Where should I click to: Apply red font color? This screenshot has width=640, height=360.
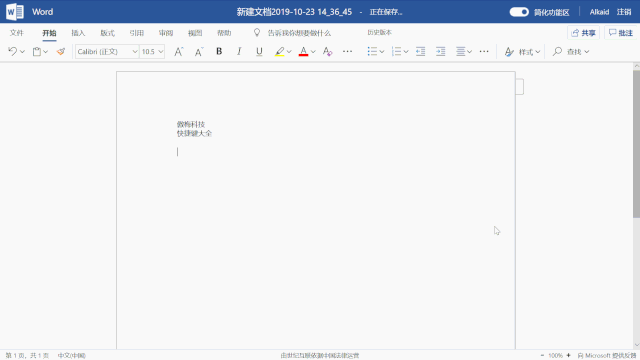(303, 51)
